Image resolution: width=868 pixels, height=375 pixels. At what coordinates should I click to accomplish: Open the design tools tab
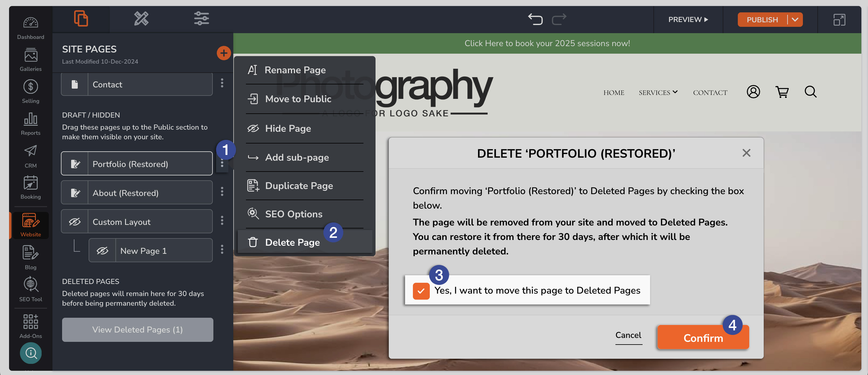(x=141, y=18)
